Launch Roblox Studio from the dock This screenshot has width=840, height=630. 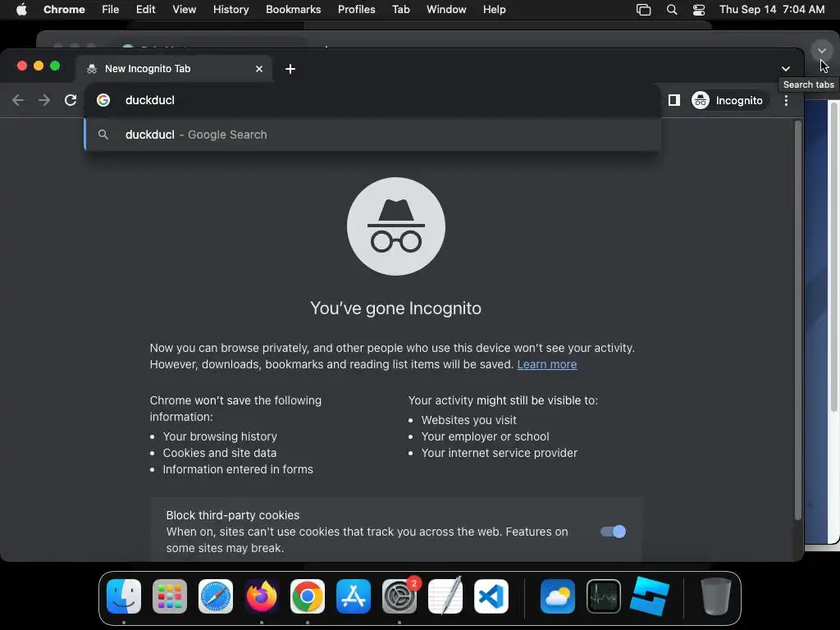(650, 596)
